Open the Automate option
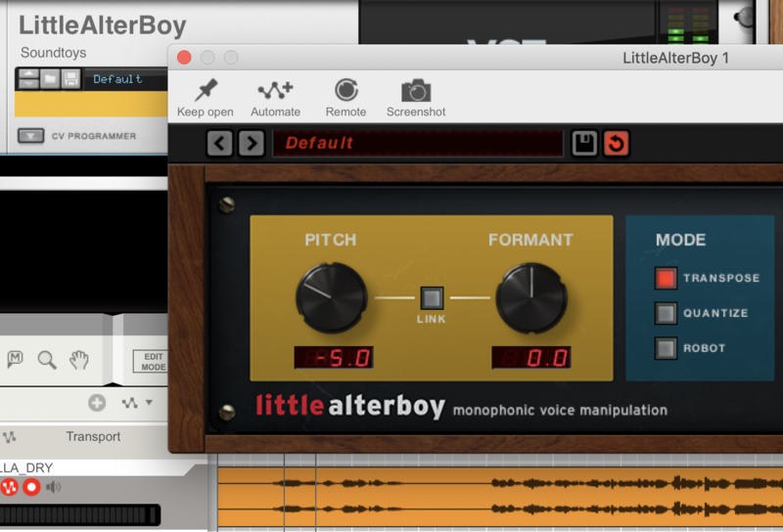Viewport: 783px width, 532px height. tap(275, 98)
